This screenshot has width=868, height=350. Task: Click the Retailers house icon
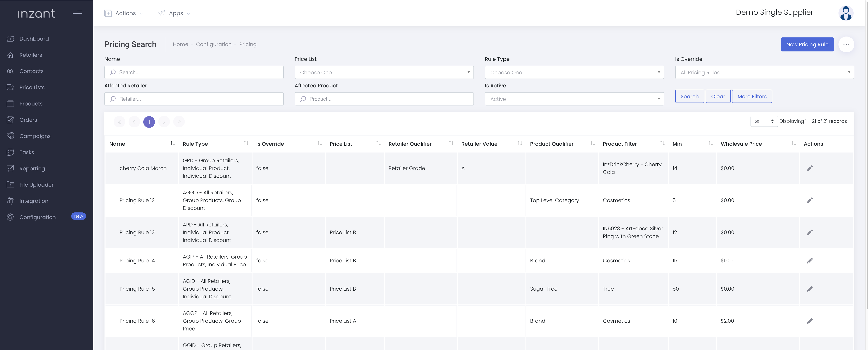click(11, 55)
